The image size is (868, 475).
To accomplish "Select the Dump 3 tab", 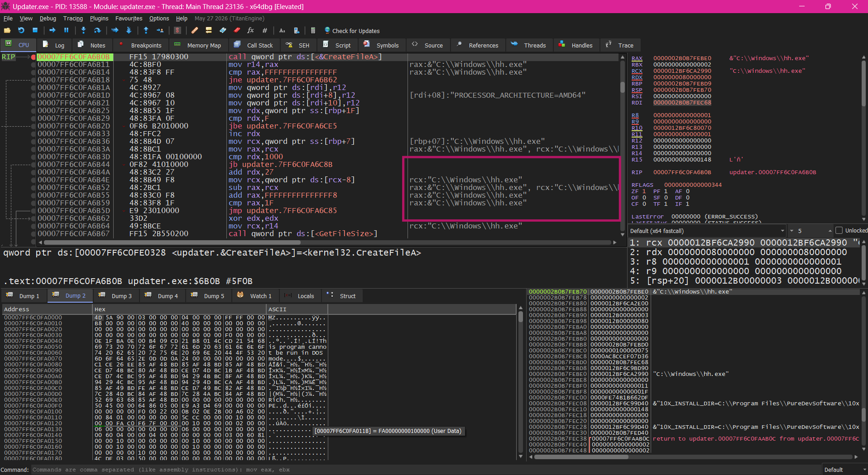I will click(115, 296).
